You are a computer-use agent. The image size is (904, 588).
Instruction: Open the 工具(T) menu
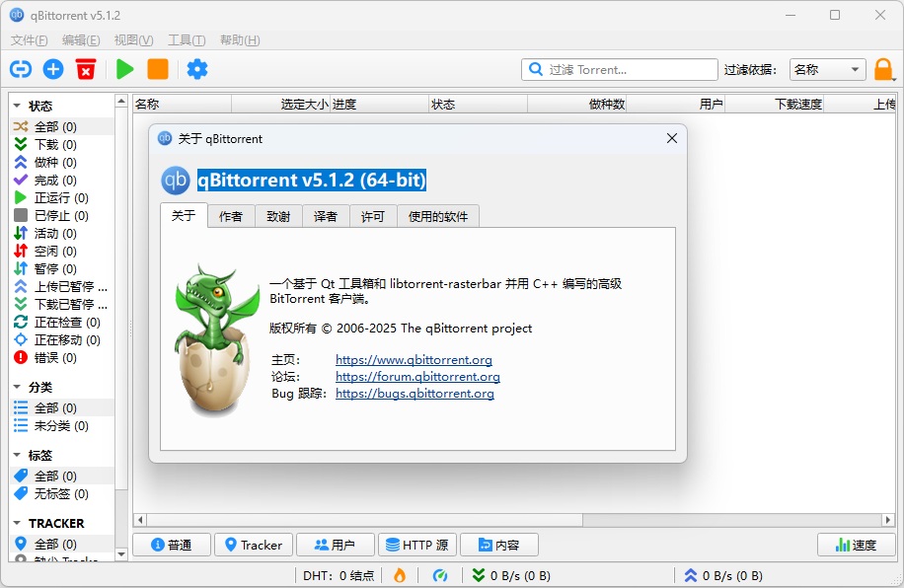click(x=187, y=40)
